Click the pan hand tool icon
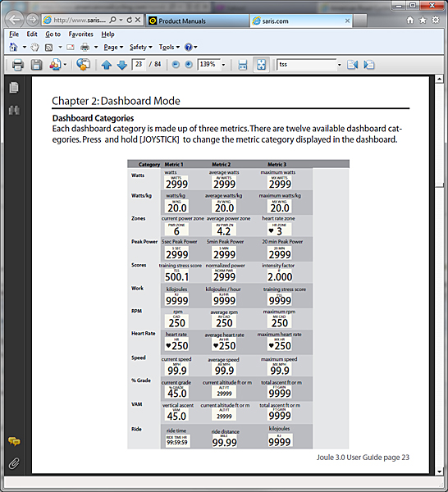Viewport: 448px width, 492px height. (34, 48)
